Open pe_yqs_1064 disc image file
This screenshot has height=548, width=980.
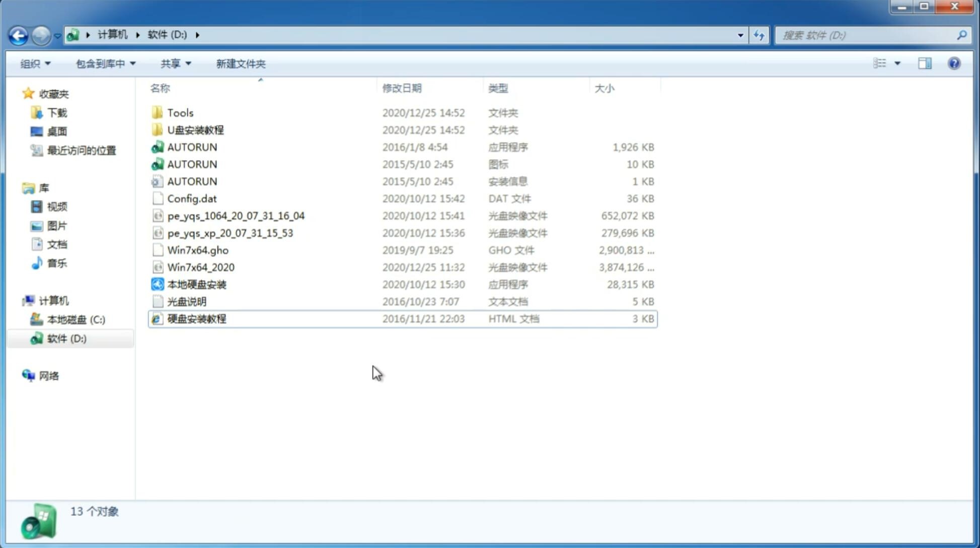pos(236,216)
